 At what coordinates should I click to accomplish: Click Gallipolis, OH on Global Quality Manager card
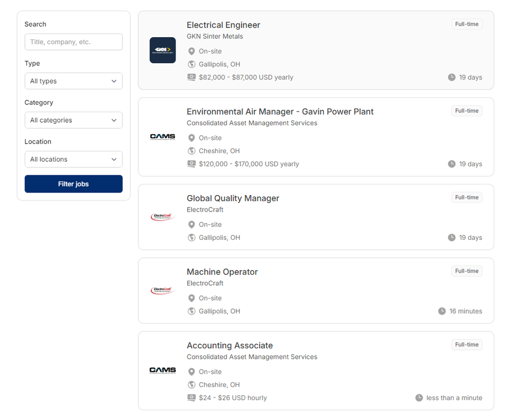tap(220, 238)
